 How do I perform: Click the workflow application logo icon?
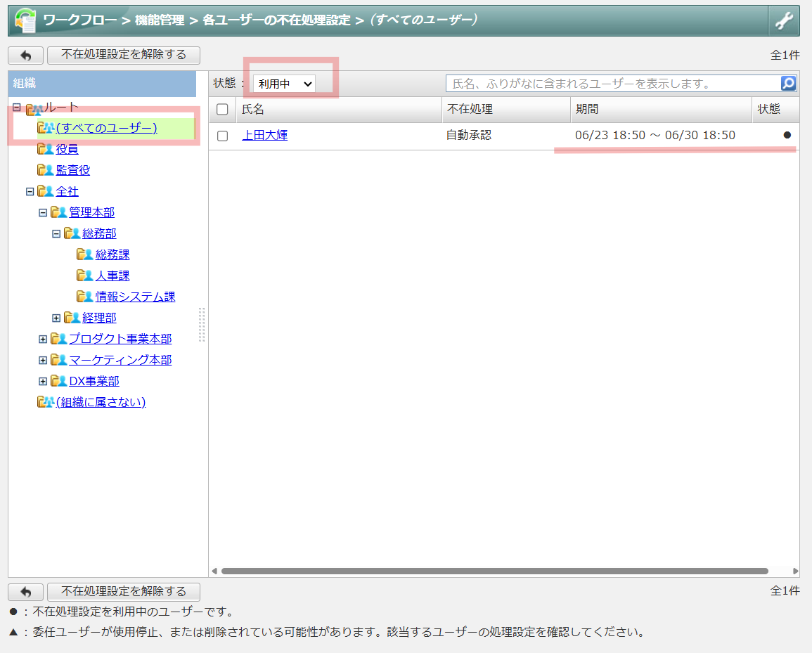(x=25, y=20)
